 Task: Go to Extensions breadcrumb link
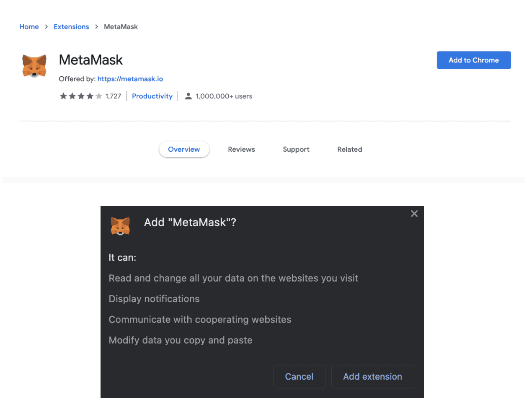coord(72,27)
